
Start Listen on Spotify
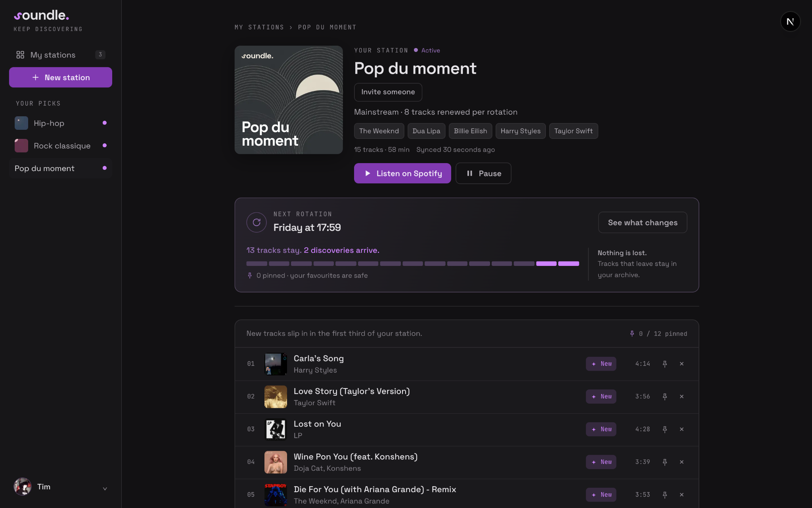click(402, 173)
